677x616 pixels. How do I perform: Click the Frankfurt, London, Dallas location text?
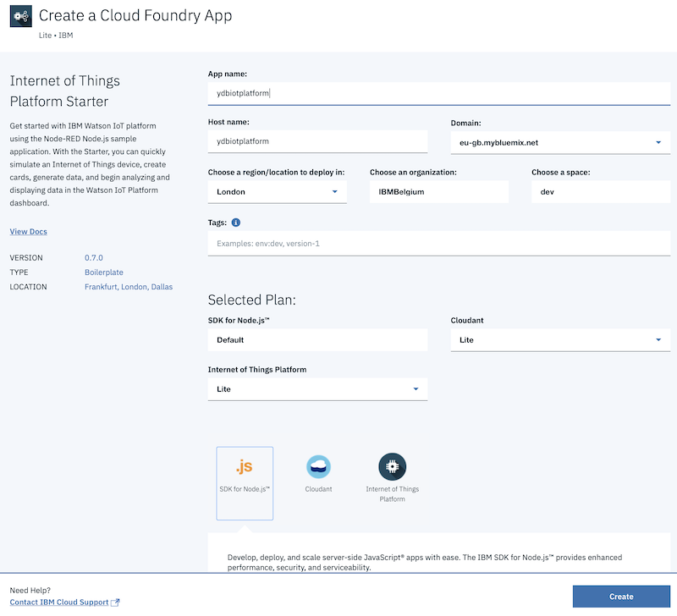[x=129, y=287]
